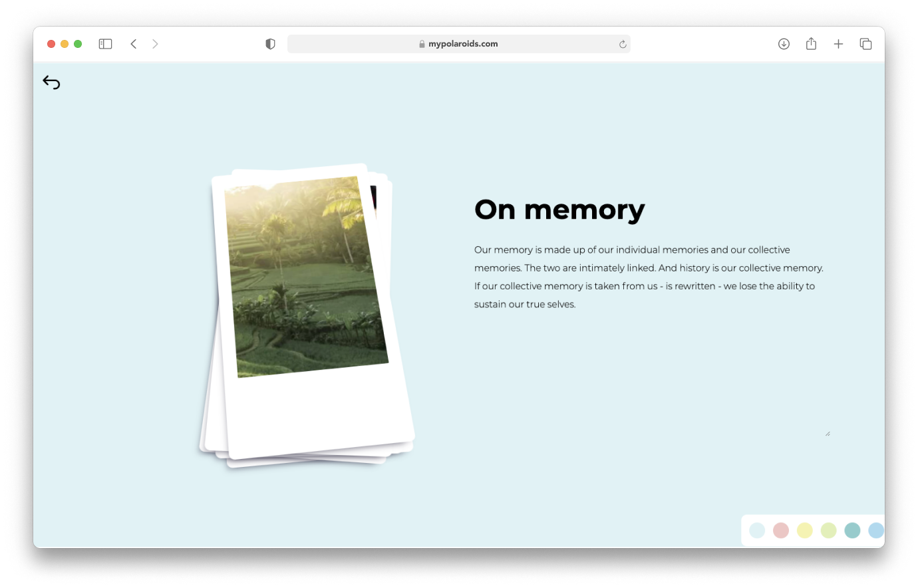The image size is (918, 588).
Task: Open the privacy report shield icon
Action: tap(270, 44)
